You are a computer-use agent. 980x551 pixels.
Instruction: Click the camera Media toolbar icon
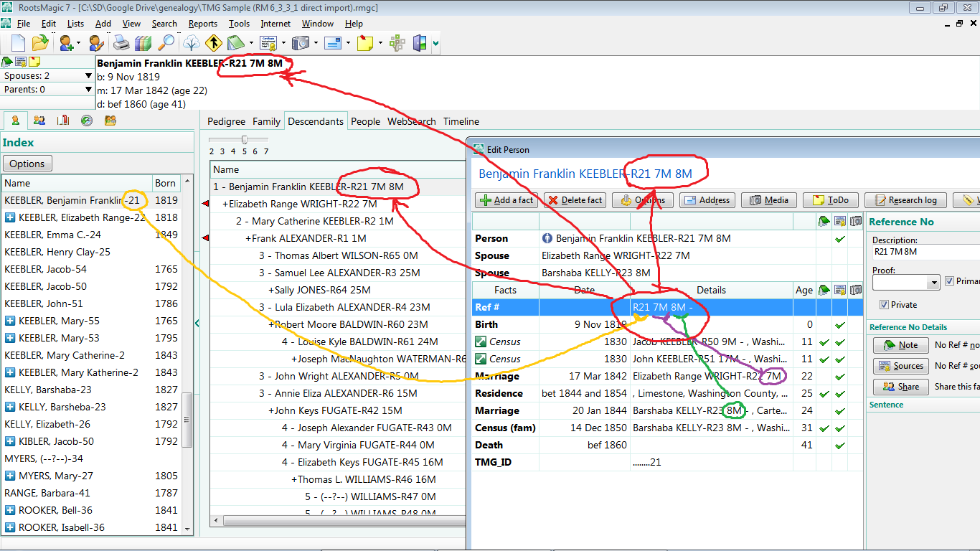tap(300, 43)
